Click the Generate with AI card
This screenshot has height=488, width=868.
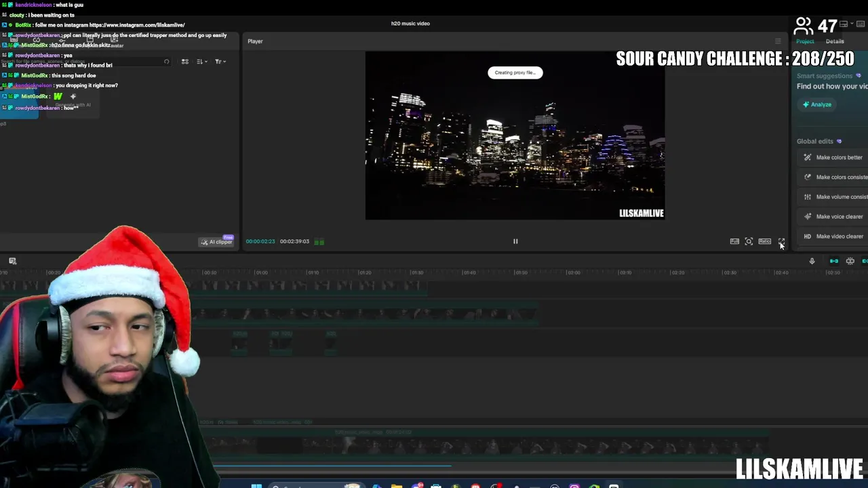pos(73,100)
